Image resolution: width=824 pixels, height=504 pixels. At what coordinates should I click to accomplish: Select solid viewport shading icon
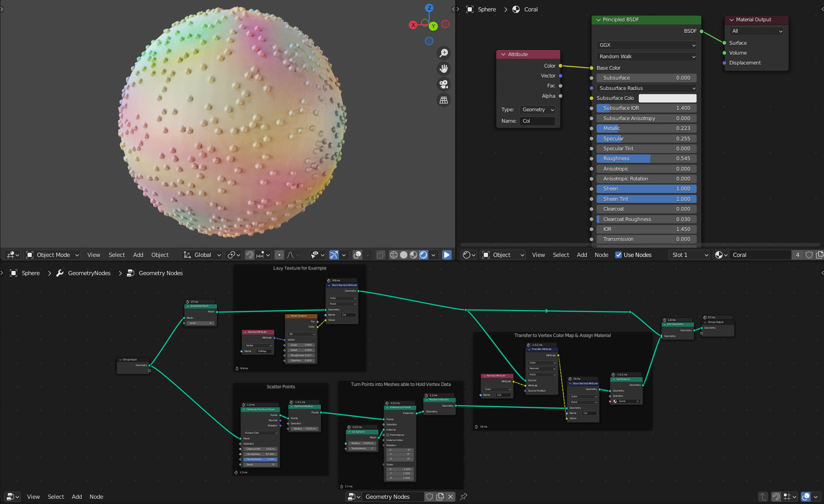(404, 255)
